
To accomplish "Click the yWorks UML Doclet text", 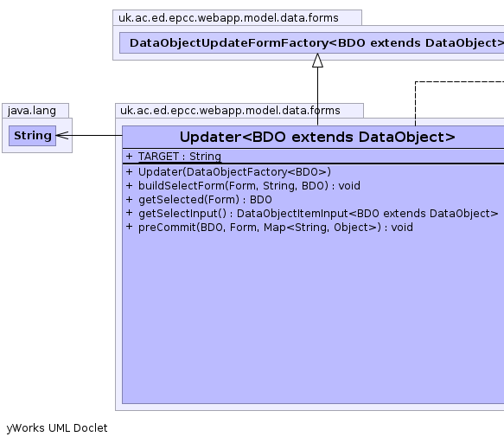I will (57, 428).
